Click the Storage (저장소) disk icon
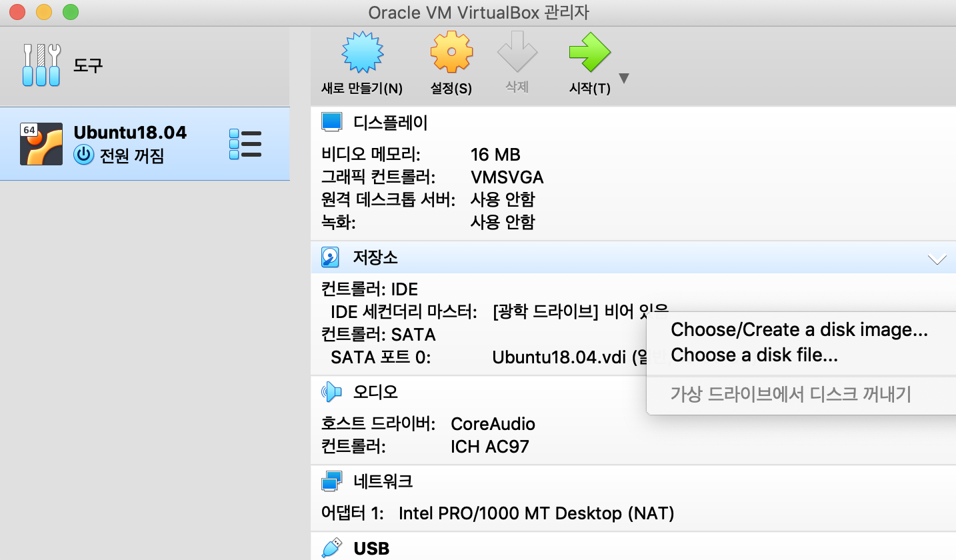 331,257
